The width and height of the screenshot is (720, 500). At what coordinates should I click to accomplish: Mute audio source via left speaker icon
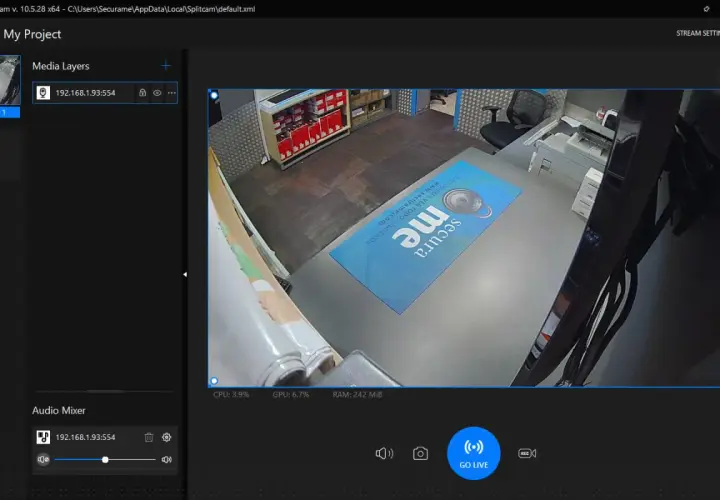coord(43,459)
